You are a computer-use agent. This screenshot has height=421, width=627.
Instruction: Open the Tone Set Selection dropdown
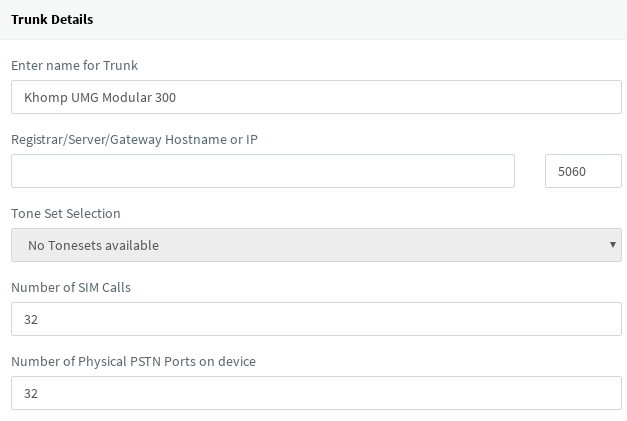316,245
